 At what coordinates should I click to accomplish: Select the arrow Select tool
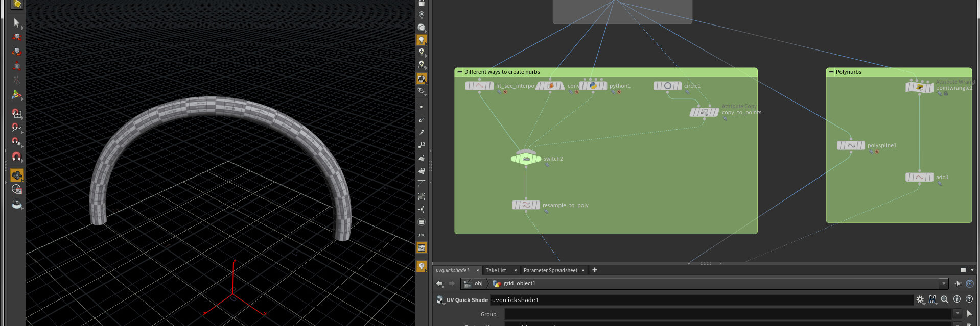16,22
